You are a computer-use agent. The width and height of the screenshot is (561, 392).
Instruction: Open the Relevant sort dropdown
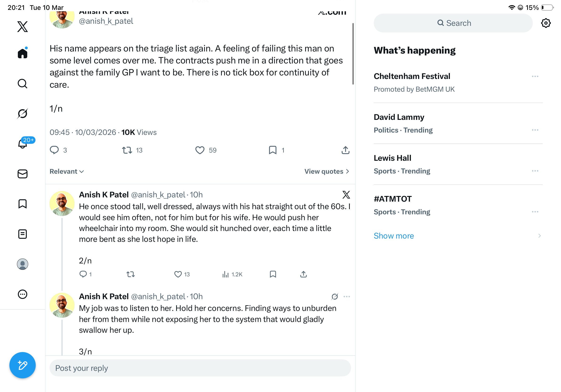click(67, 171)
